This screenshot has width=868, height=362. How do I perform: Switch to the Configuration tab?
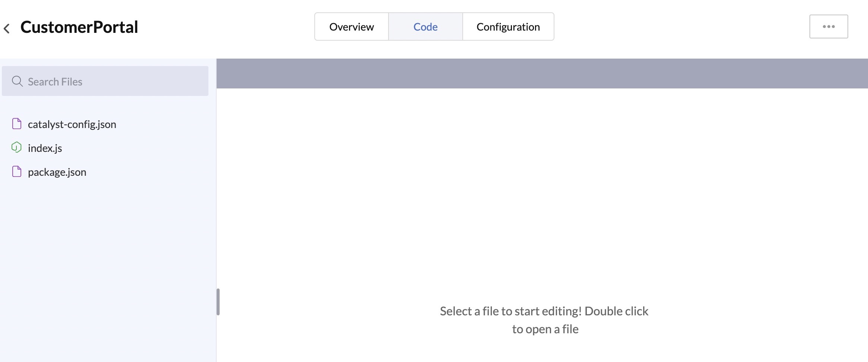(508, 26)
